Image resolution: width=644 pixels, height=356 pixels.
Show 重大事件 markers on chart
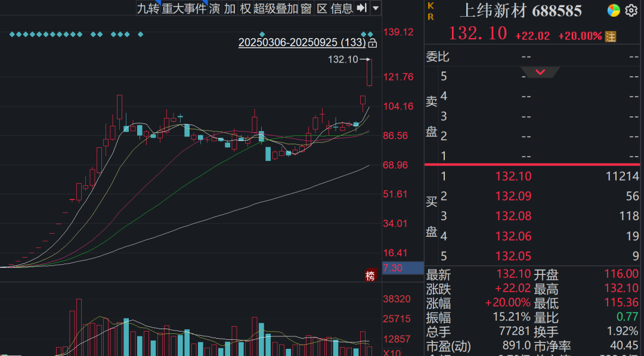(x=184, y=8)
